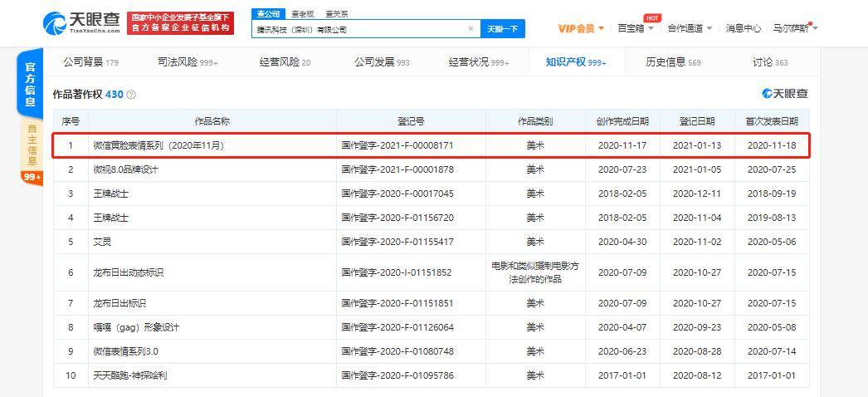
Task: Switch to the 查关系 search tab
Action: [337, 14]
